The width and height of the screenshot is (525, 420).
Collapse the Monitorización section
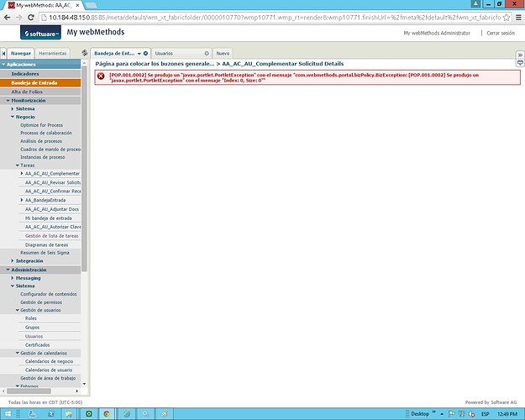8,101
